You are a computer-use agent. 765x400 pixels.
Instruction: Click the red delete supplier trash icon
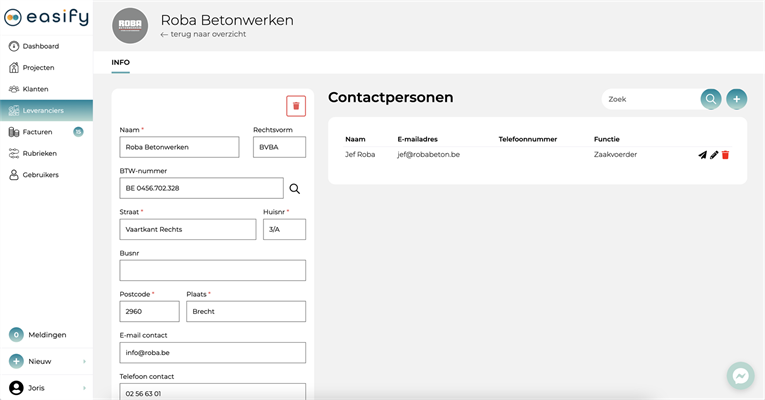click(296, 106)
